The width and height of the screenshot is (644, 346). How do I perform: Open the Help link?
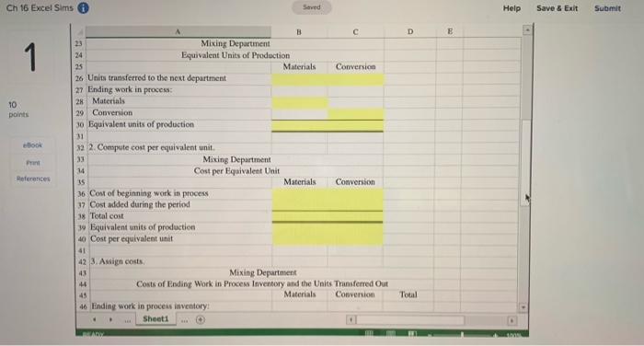coord(512,8)
